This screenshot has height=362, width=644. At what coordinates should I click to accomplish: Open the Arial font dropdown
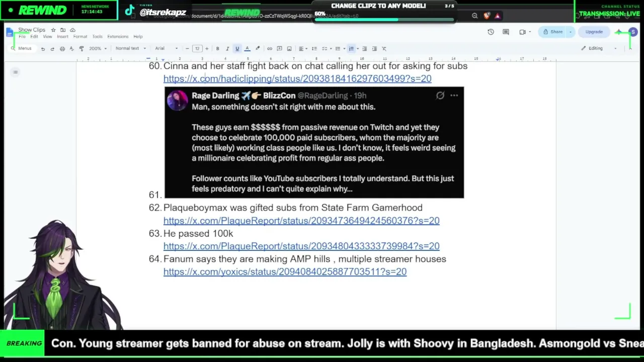pos(167,49)
